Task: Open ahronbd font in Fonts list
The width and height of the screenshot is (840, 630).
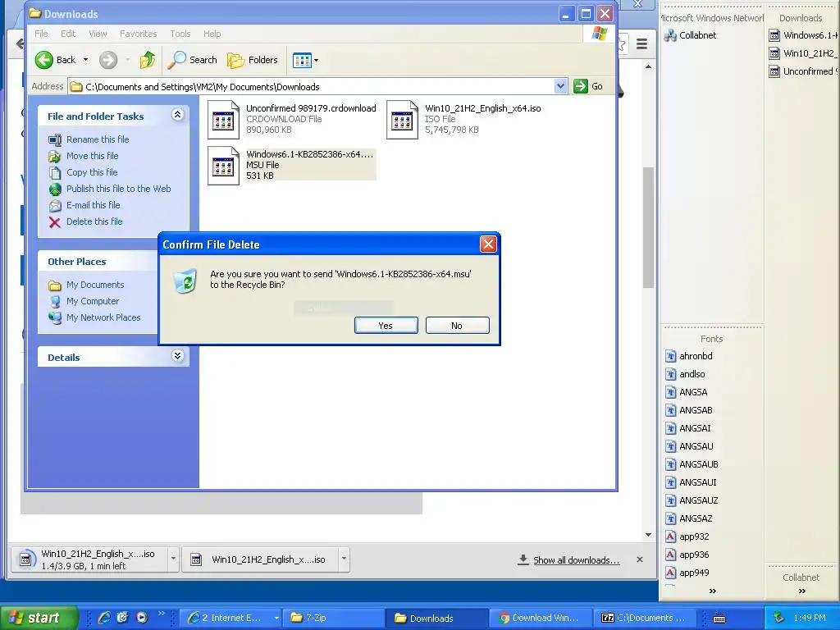Action: [x=689, y=356]
